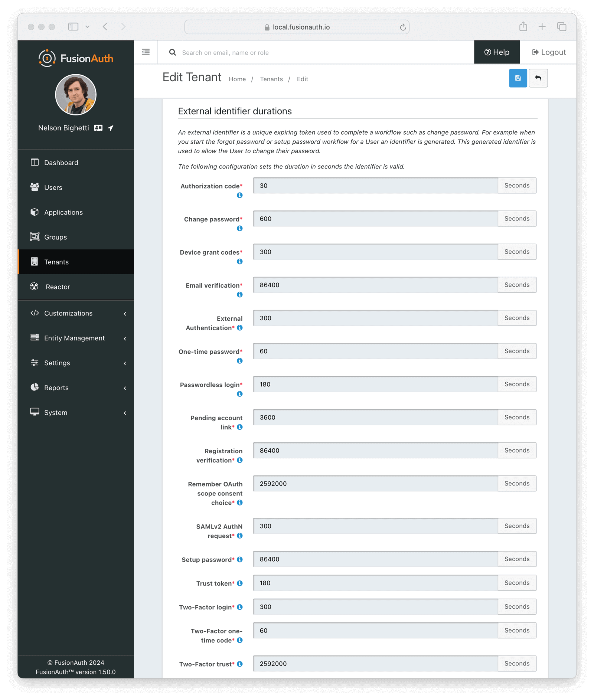Expand the Settings sidebar menu
Image resolution: width=594 pixels, height=700 pixels.
[x=76, y=363]
